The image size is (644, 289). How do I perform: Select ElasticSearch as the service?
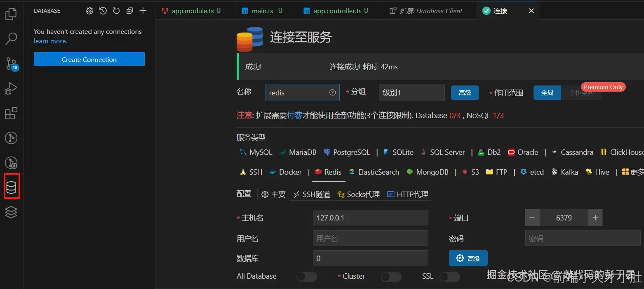tap(374, 172)
